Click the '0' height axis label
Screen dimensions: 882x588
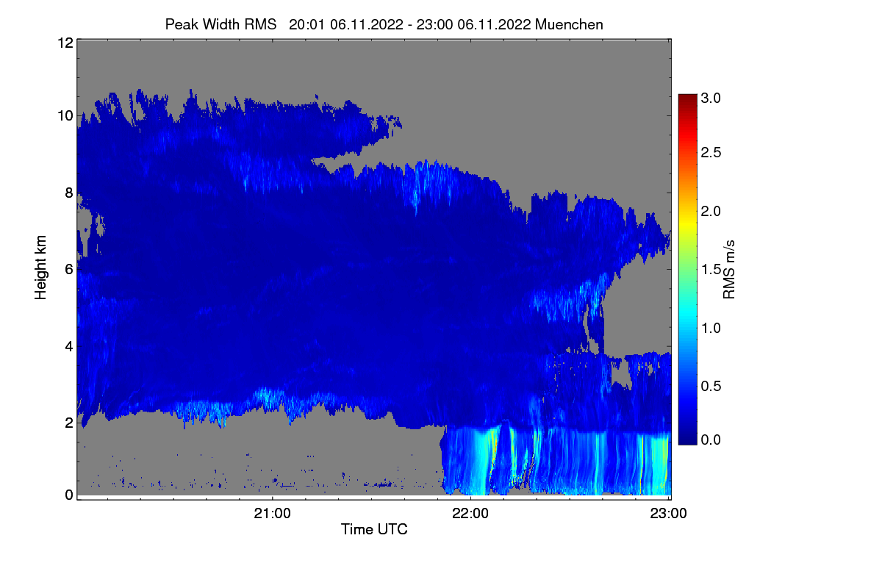point(68,495)
